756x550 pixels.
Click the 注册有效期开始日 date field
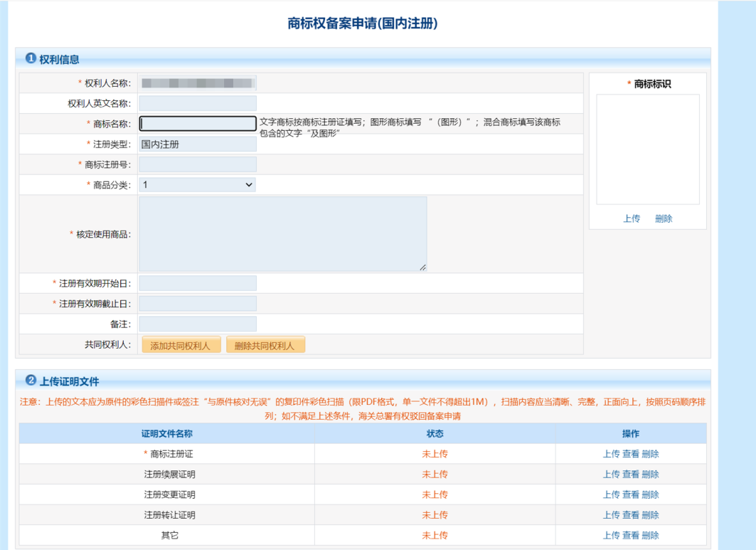(198, 283)
